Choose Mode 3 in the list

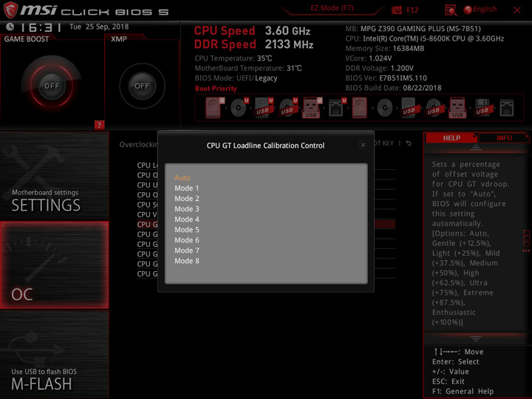coord(187,209)
